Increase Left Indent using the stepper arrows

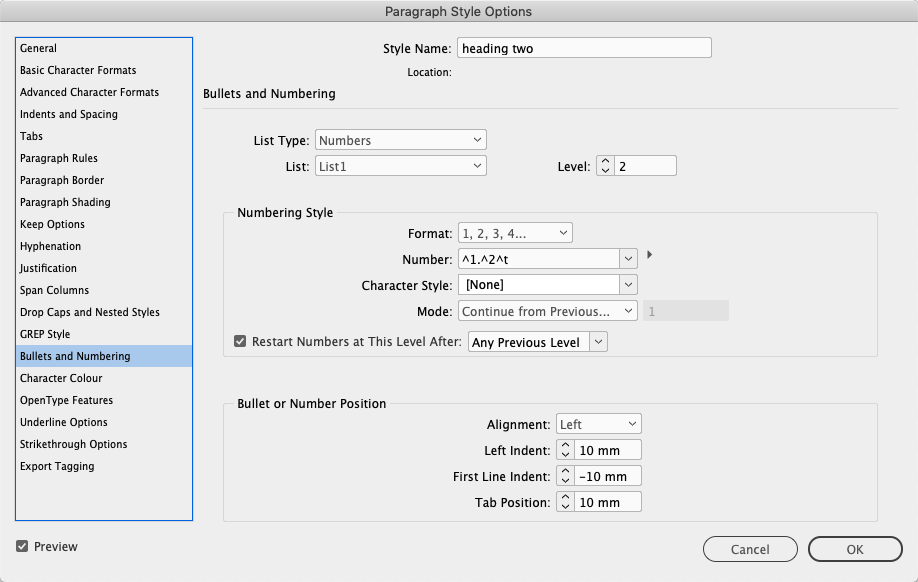point(563,445)
